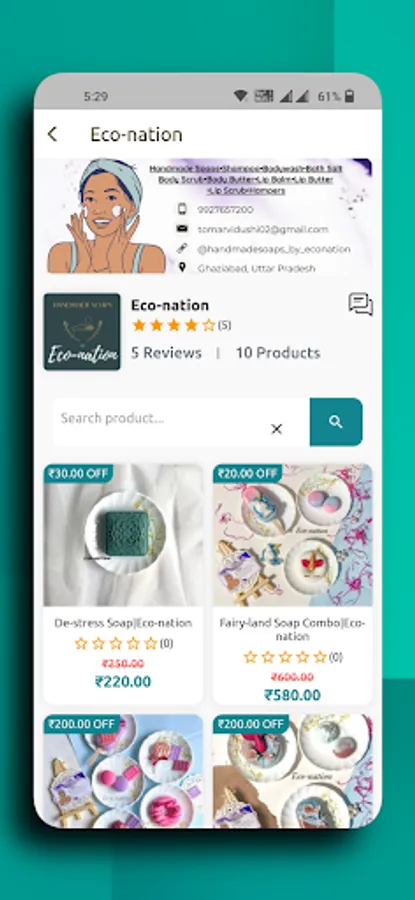Tap the email address in the banner
Screen dimensions: 415x900
[x=263, y=229]
